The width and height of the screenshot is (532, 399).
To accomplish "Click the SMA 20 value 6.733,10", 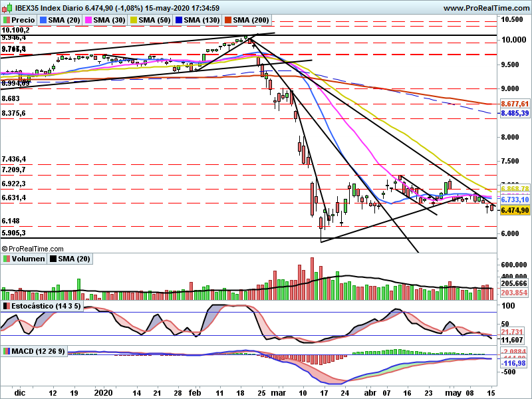I will click(515, 199).
